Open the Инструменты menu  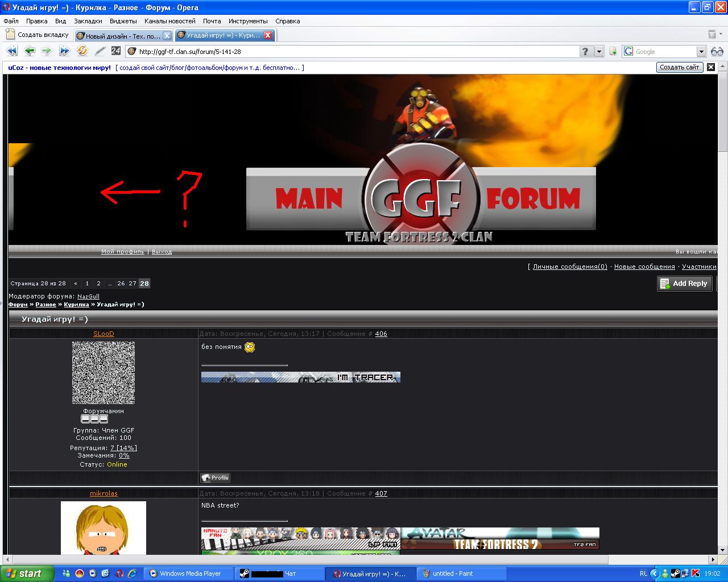pyautogui.click(x=249, y=21)
